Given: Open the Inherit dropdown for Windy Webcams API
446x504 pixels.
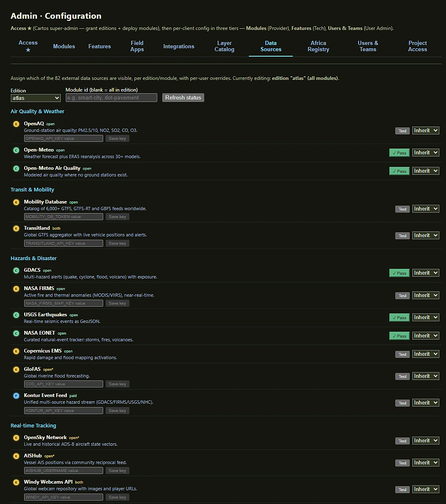Looking at the screenshot, I should point(426,489).
